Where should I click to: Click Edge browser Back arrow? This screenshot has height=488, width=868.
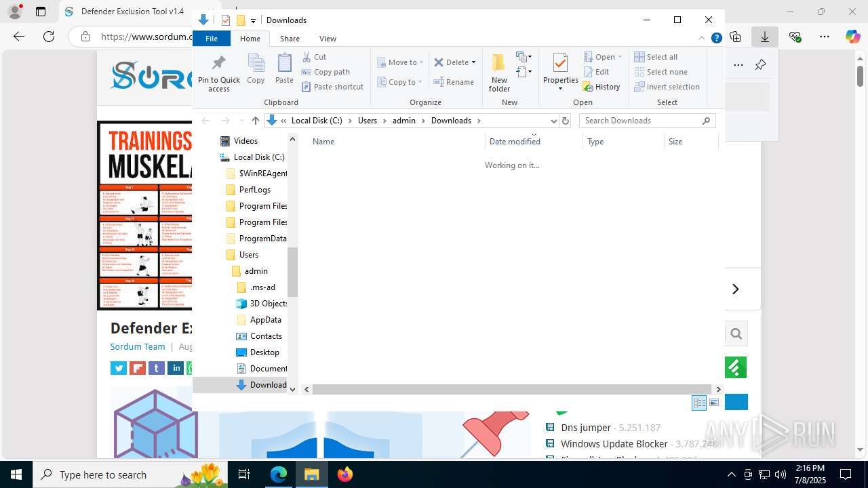pyautogui.click(x=19, y=37)
